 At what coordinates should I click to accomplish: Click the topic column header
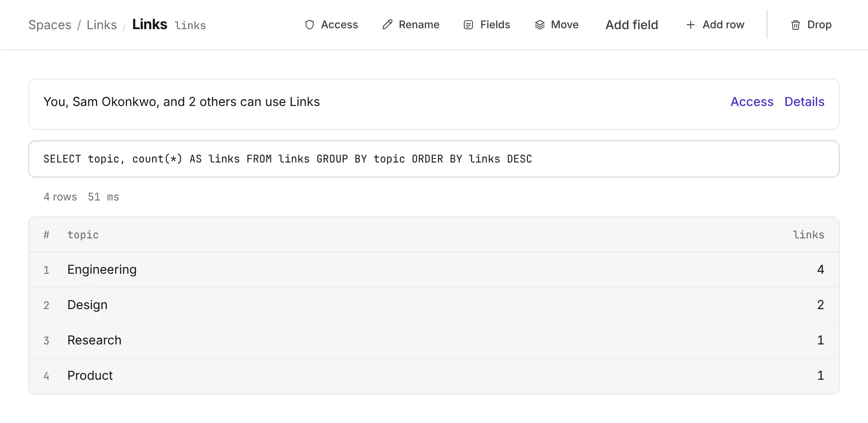point(83,235)
